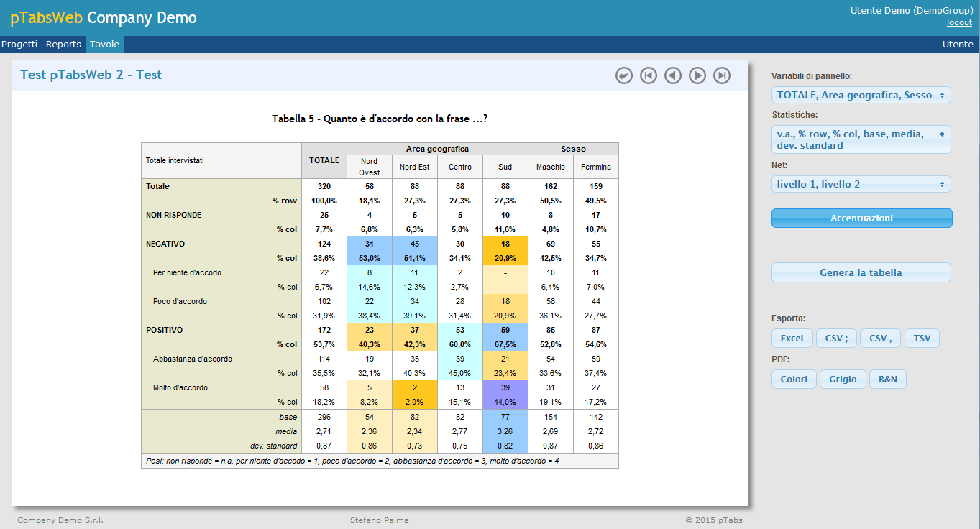Jump to the first table icon
This screenshot has width=980, height=529.
649,75
